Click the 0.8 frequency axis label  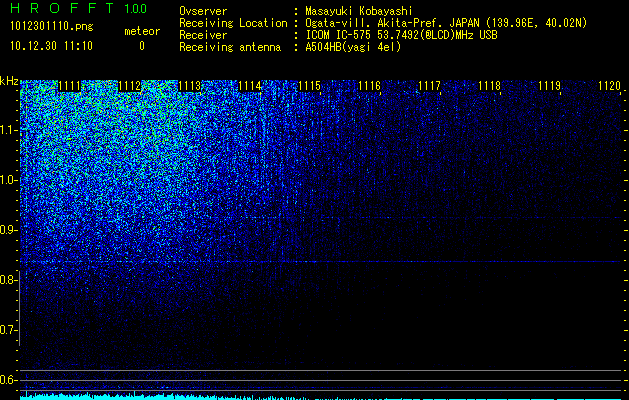[8, 280]
